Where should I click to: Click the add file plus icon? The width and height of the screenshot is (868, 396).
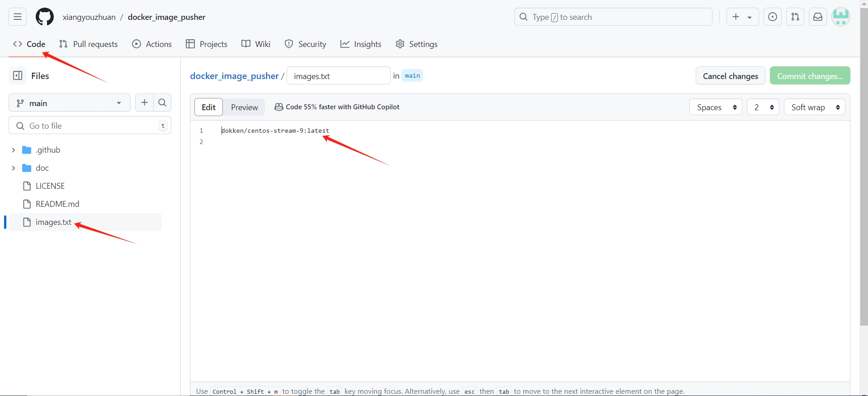(x=145, y=103)
